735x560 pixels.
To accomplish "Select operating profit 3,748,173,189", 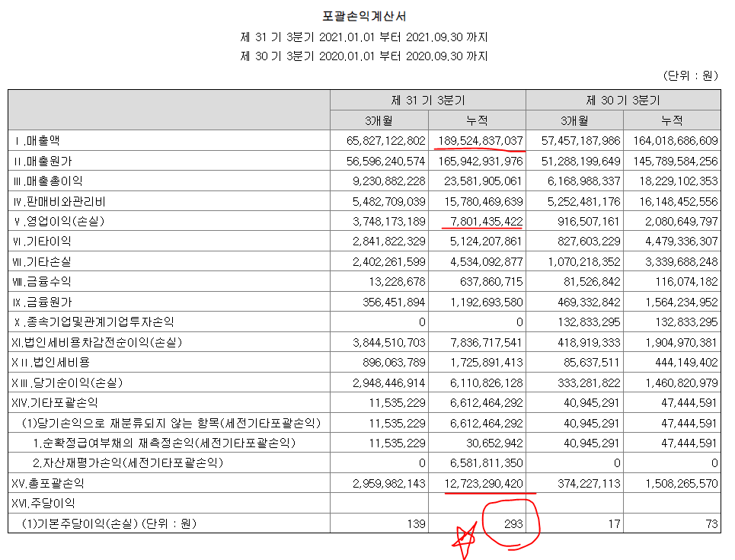I will [x=389, y=222].
